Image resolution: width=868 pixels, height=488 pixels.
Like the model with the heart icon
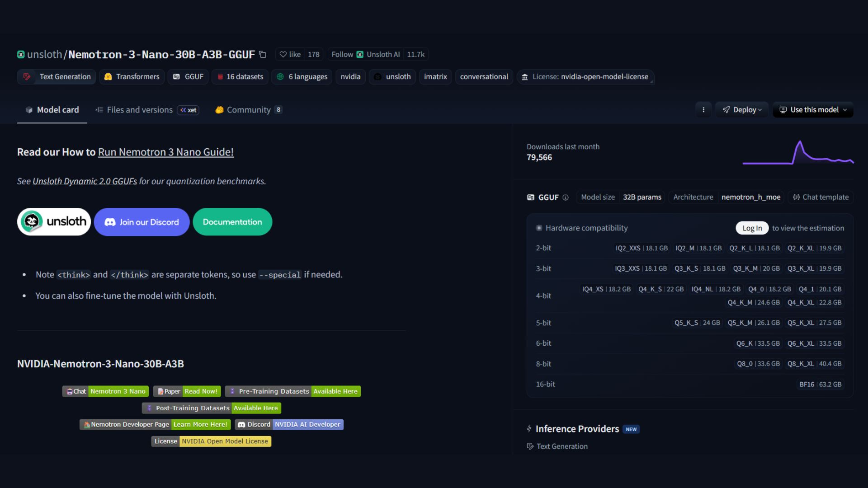(290, 55)
